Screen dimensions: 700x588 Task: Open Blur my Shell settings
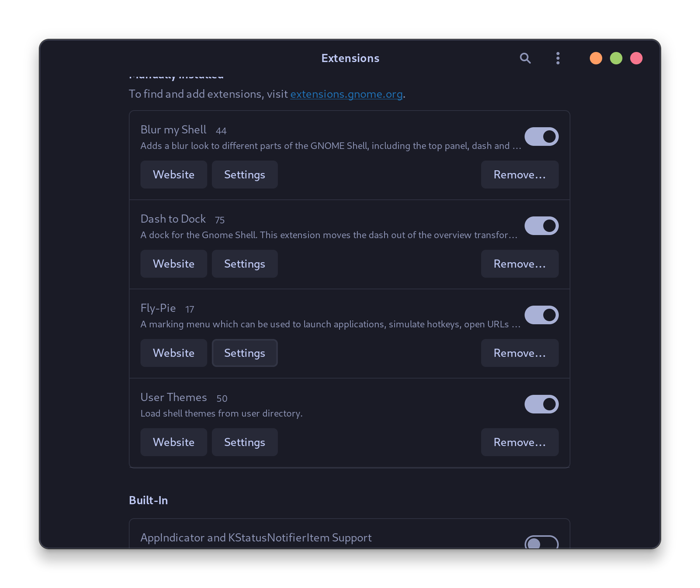(244, 175)
